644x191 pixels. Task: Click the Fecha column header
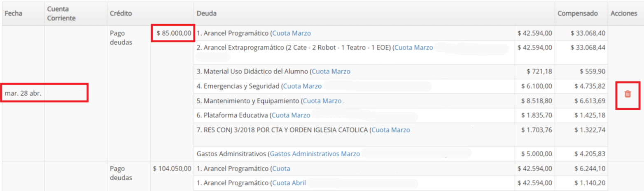click(x=13, y=14)
